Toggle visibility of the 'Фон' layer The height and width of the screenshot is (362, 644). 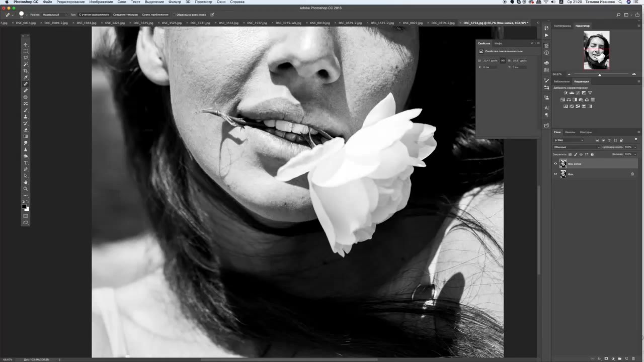click(x=555, y=174)
